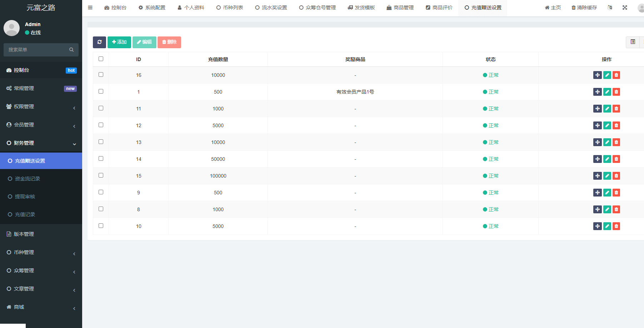
Task: Click the drag-sort icon for row ID 16
Action: pos(597,75)
